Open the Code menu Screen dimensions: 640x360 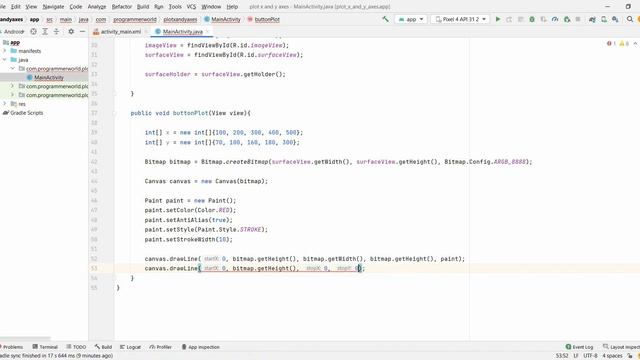point(76,7)
